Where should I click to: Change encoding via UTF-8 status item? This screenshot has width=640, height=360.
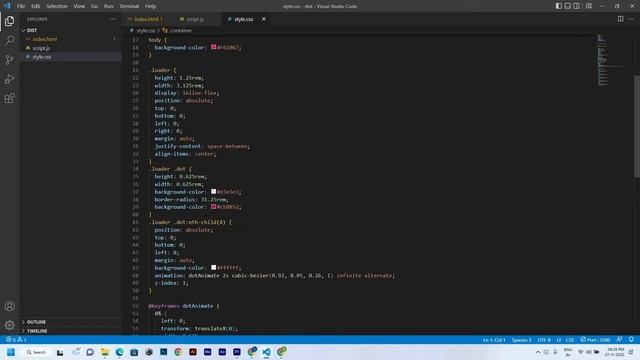pos(544,340)
